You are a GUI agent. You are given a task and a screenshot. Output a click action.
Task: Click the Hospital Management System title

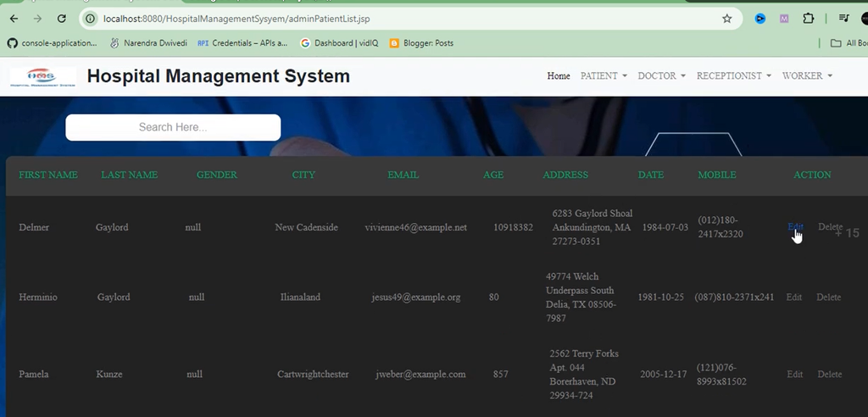[x=218, y=76]
